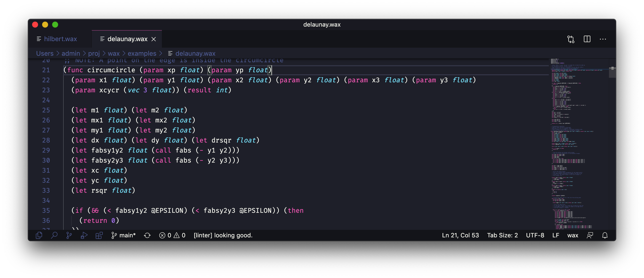
Task: Change Tab Size: 2 indentation setting
Action: tap(502, 235)
